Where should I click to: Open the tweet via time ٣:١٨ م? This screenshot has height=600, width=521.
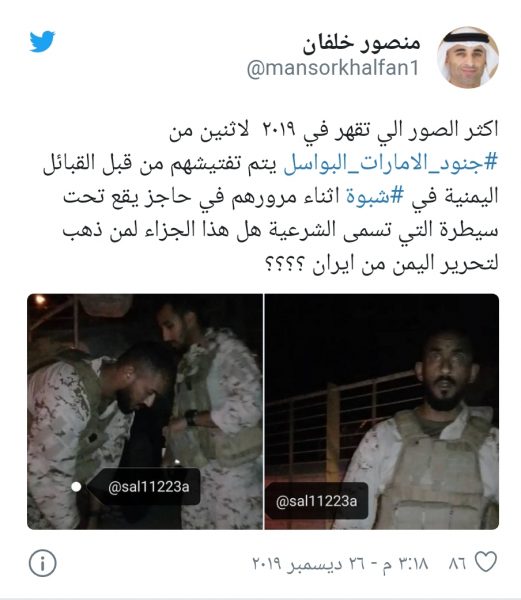click(405, 564)
